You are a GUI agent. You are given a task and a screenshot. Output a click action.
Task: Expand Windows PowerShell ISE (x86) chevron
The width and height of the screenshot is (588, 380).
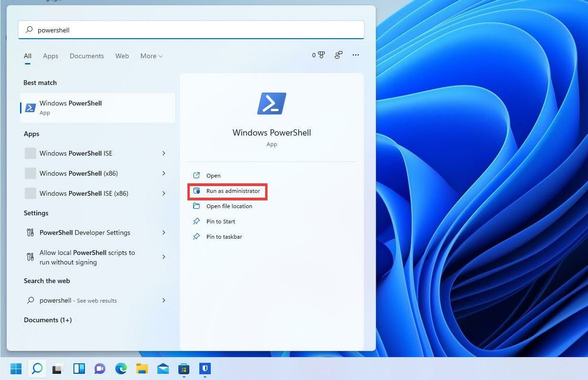[164, 193]
